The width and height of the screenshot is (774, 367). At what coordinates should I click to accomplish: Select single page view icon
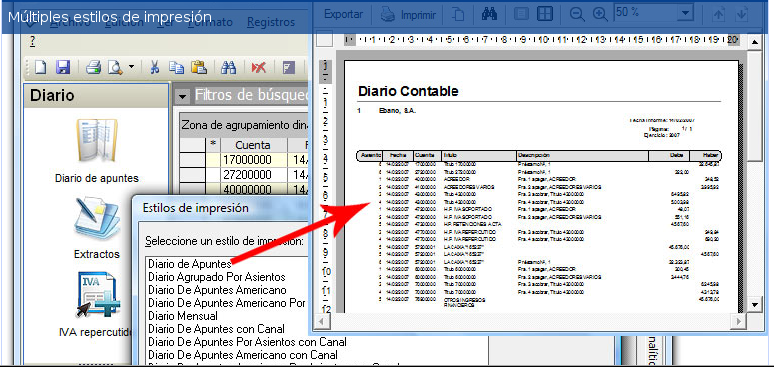tap(521, 15)
